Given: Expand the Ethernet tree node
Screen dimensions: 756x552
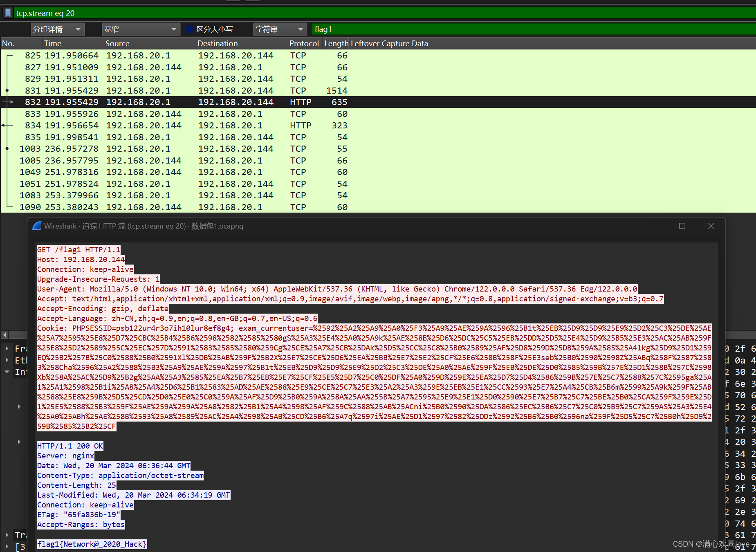Looking at the screenshot, I should [x=7, y=360].
